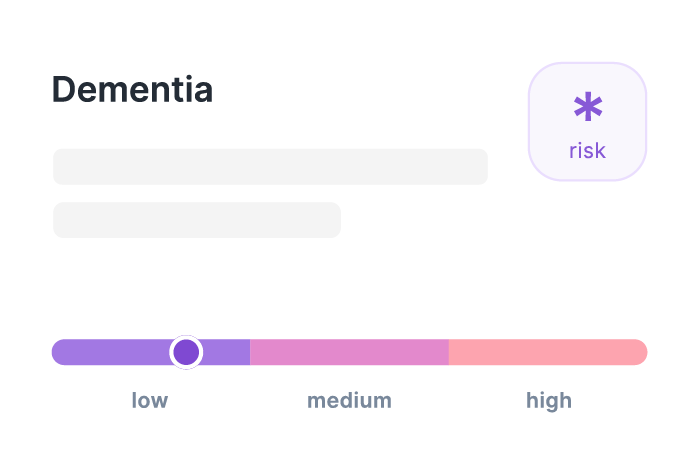Click the longer gray placeholder bar
The width and height of the screenshot is (699, 476).
(x=270, y=167)
